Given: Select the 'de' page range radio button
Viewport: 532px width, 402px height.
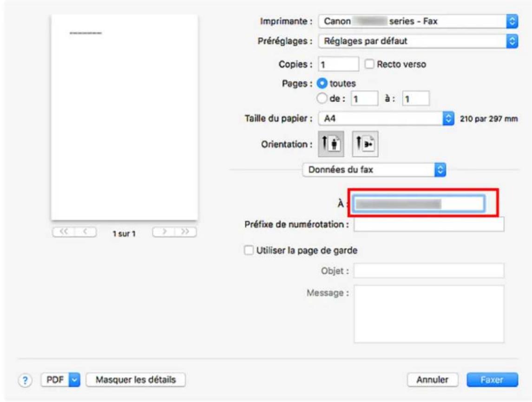Looking at the screenshot, I should (322, 99).
